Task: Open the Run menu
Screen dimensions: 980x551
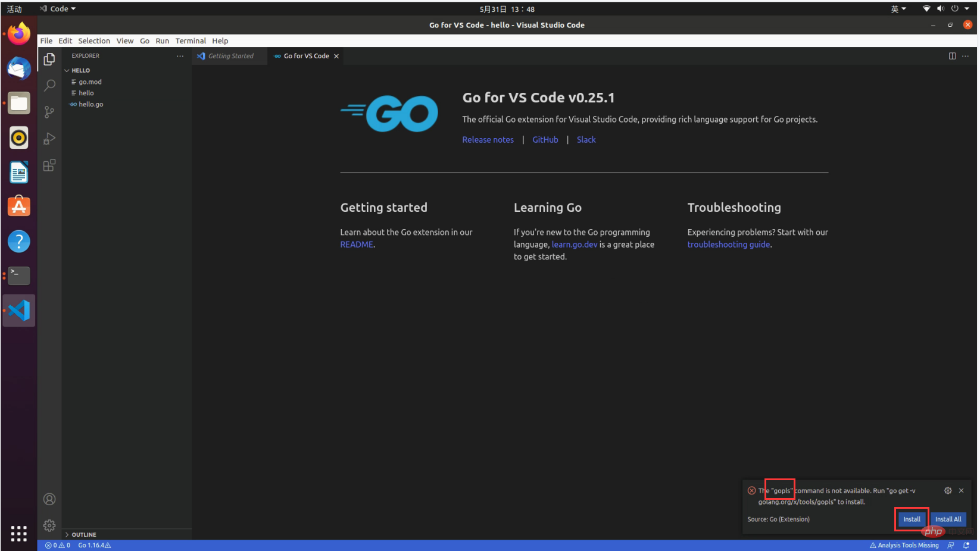Action: pyautogui.click(x=163, y=41)
